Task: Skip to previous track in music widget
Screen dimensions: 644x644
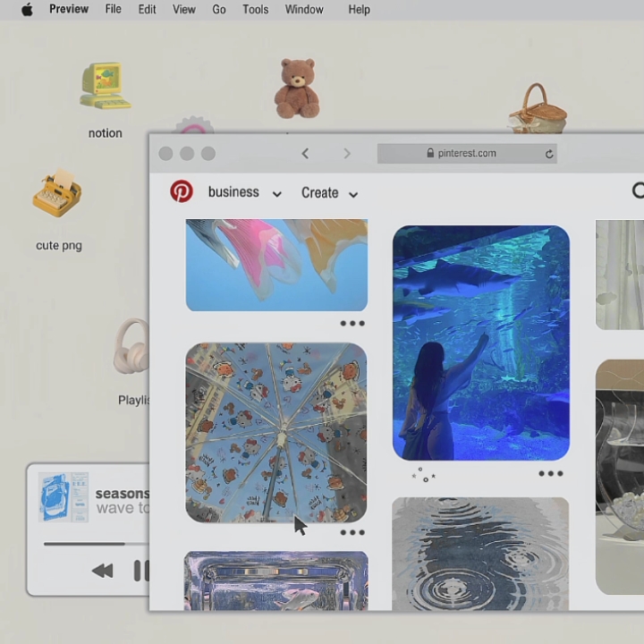Action: pyautogui.click(x=103, y=571)
